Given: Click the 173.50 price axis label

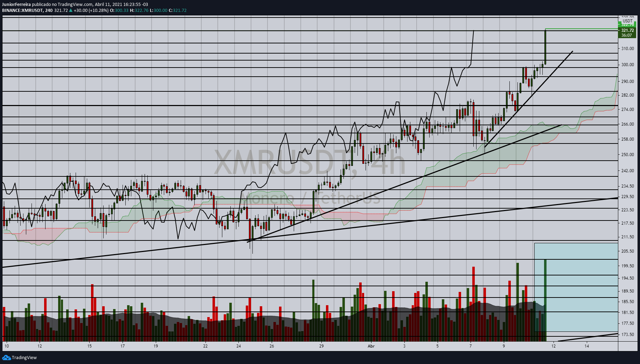Looking at the screenshot, I should 627,335.
